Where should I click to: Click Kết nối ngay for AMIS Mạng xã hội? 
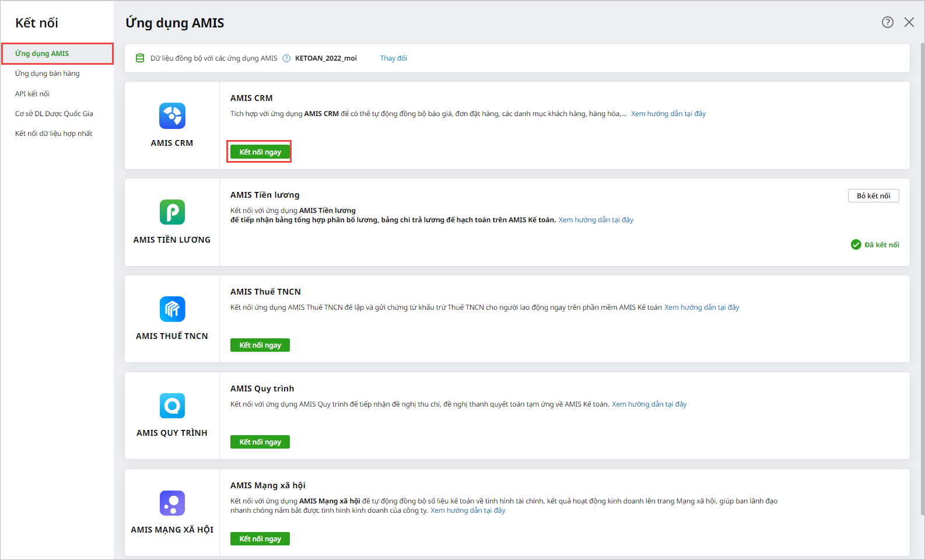coord(260,539)
